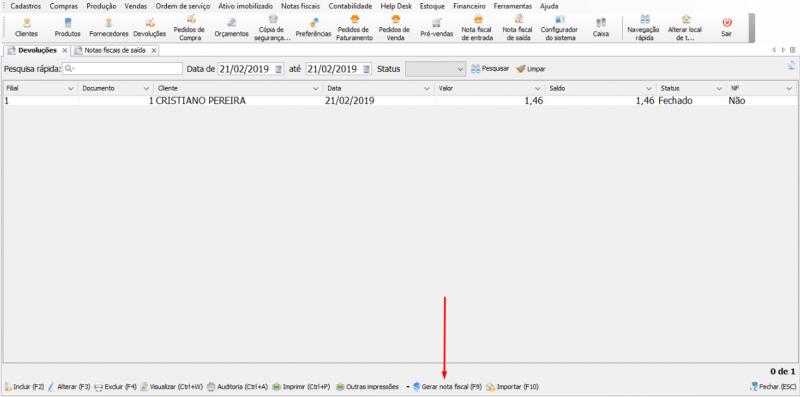
Task: Open Navegação rápida toolbar icon
Action: tap(644, 28)
